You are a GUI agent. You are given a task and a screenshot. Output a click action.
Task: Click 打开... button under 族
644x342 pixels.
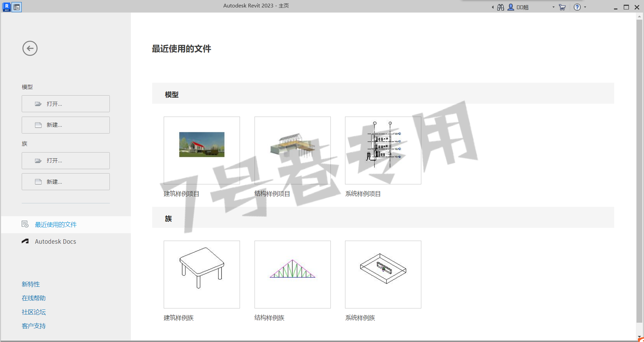coord(66,161)
